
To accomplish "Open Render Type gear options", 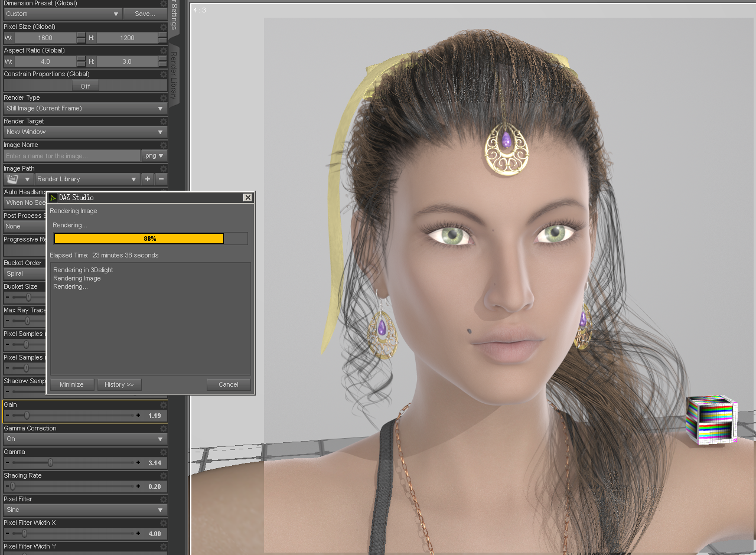I will pos(164,98).
